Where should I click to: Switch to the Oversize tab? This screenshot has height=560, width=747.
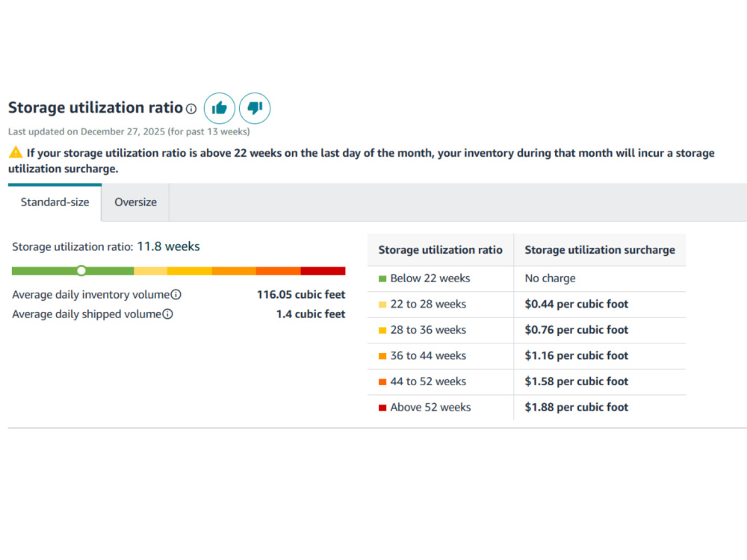(135, 202)
